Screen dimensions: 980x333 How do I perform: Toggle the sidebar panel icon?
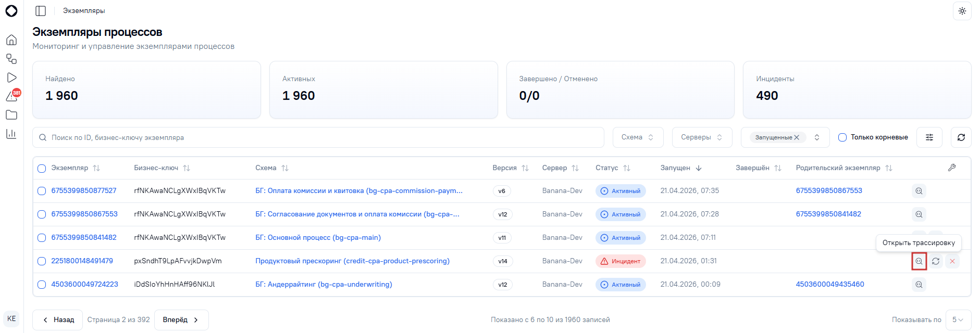(41, 11)
